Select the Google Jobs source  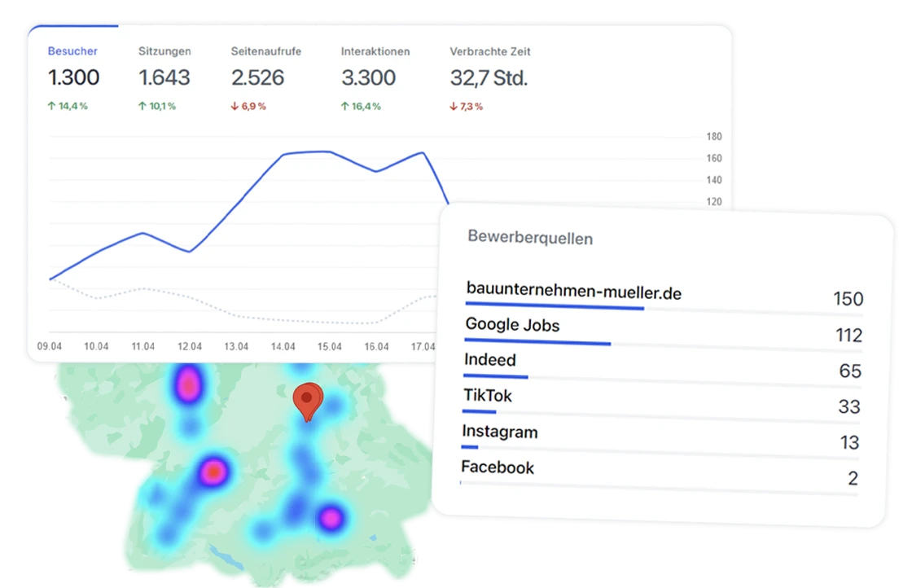tap(514, 326)
